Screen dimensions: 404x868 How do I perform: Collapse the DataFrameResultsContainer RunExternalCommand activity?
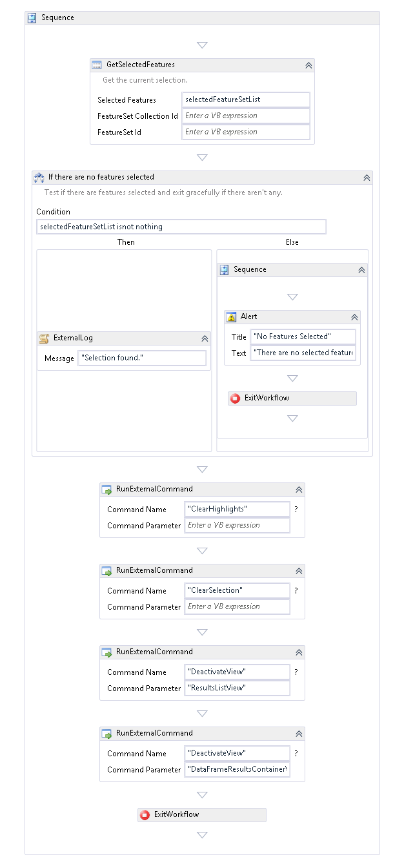(299, 734)
